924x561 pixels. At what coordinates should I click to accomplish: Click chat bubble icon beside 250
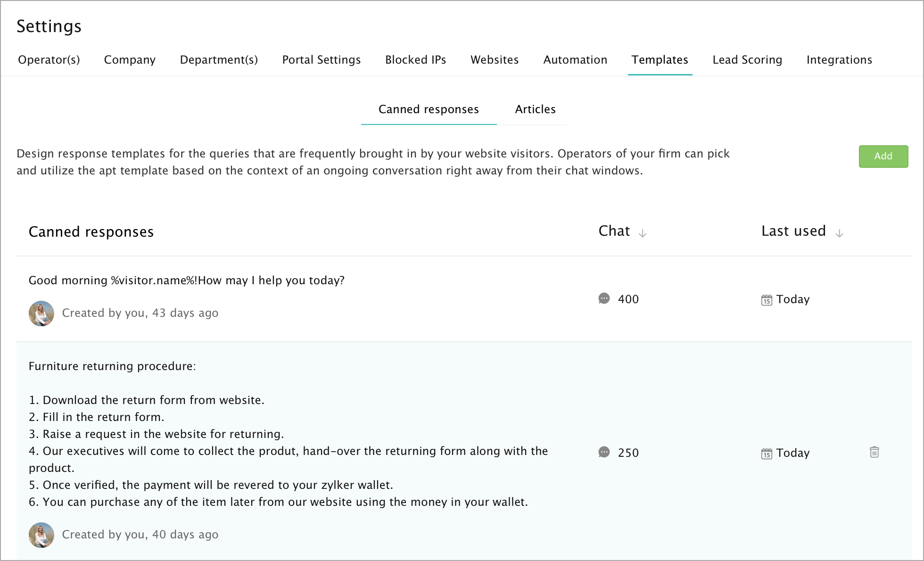604,452
